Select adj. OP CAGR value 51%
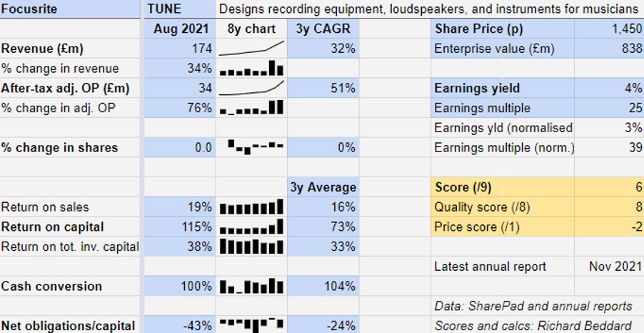The height and width of the screenshot is (333, 644). [323, 88]
